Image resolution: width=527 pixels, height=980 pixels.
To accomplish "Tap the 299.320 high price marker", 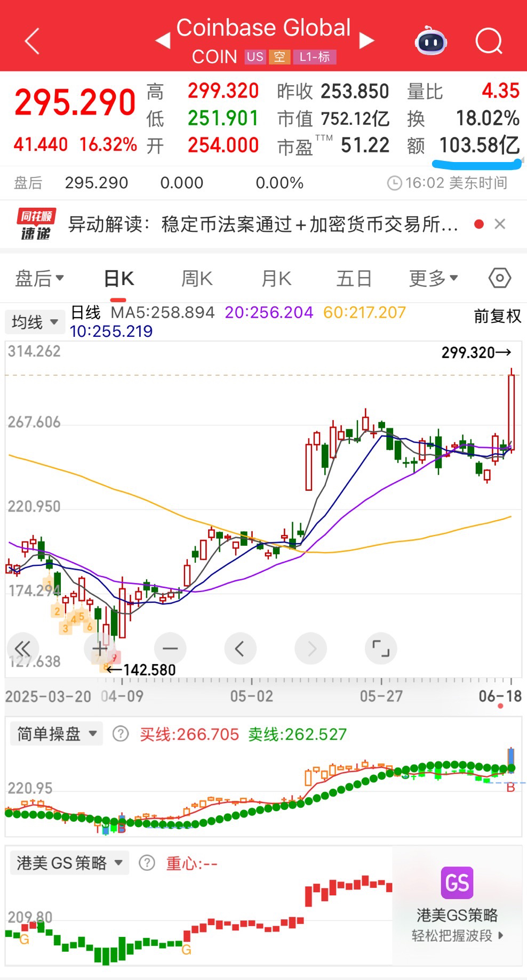I will (x=476, y=353).
